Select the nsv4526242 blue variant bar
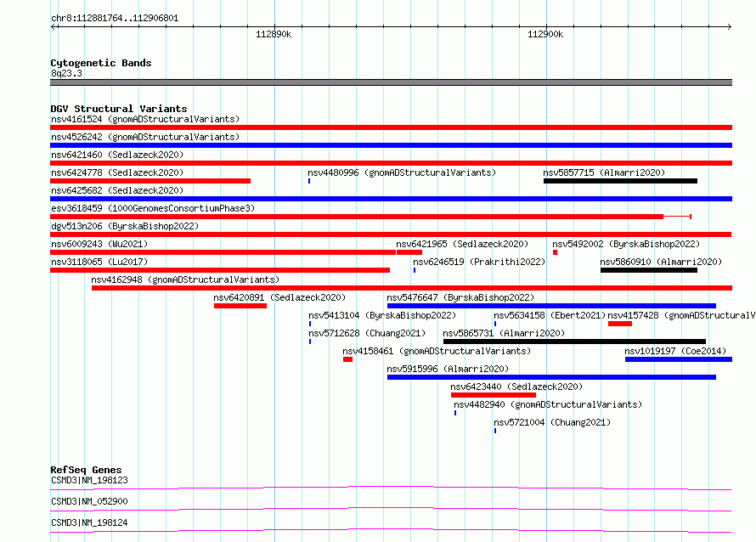The width and height of the screenshot is (756, 542). point(391,145)
